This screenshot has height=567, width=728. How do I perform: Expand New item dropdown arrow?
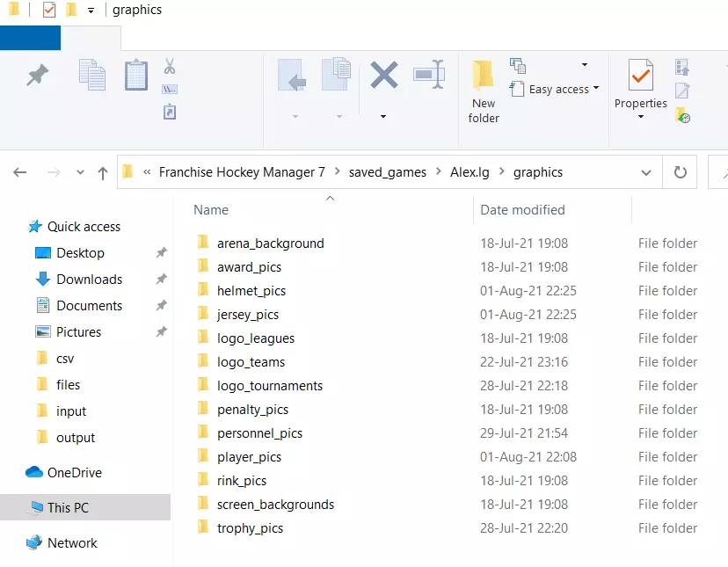(x=585, y=64)
